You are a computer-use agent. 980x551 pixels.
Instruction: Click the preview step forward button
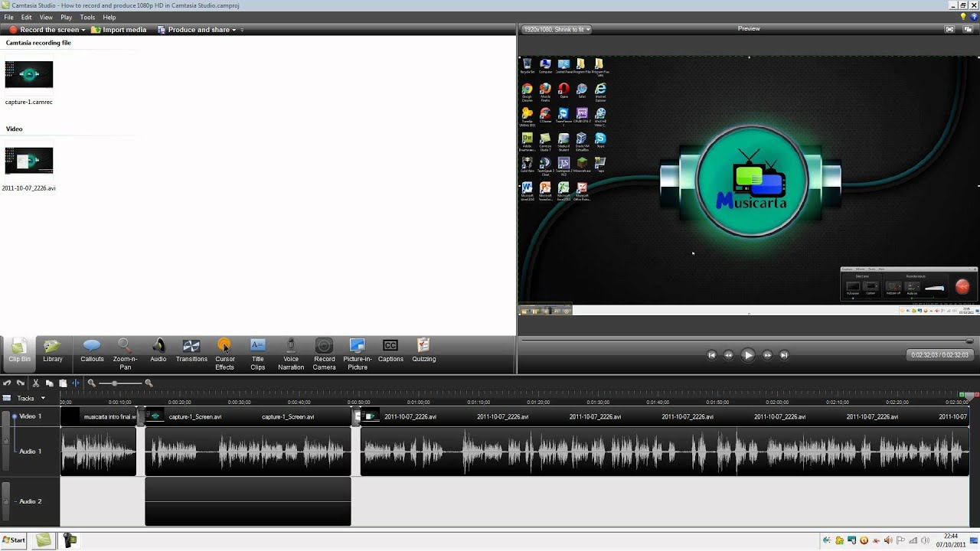tap(767, 355)
